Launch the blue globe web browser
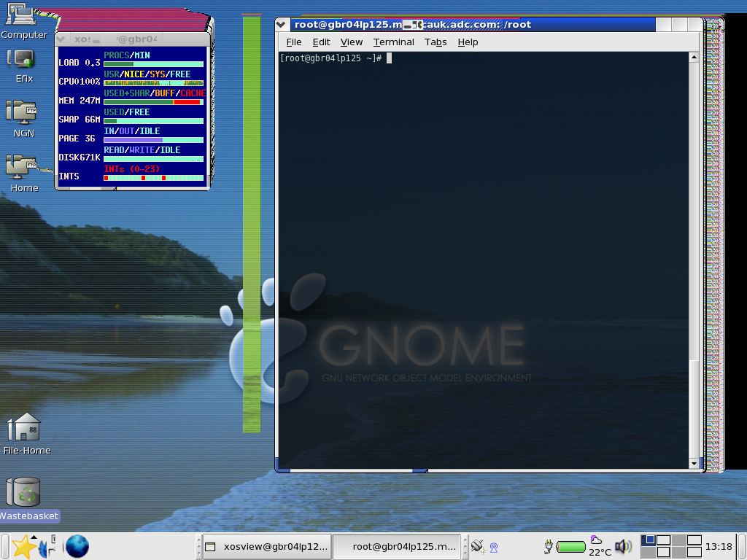 click(x=77, y=546)
